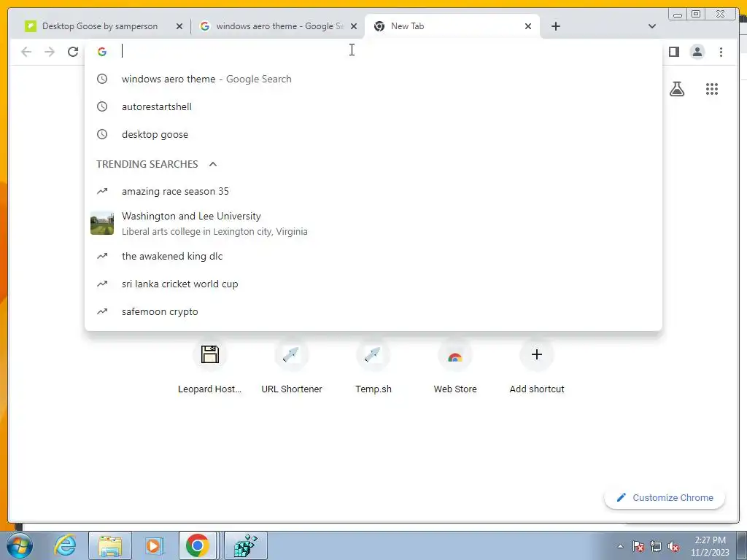
Task: Click the forward navigation arrow
Action: [50, 52]
